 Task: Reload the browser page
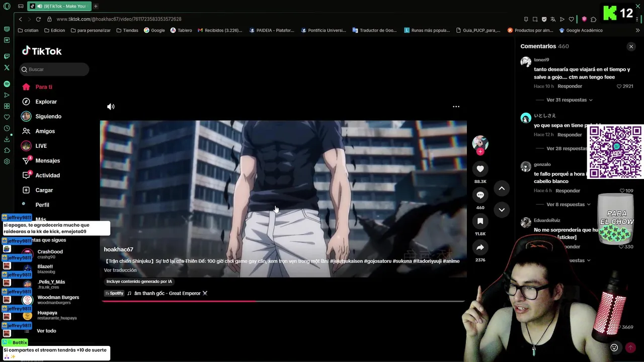(38, 19)
